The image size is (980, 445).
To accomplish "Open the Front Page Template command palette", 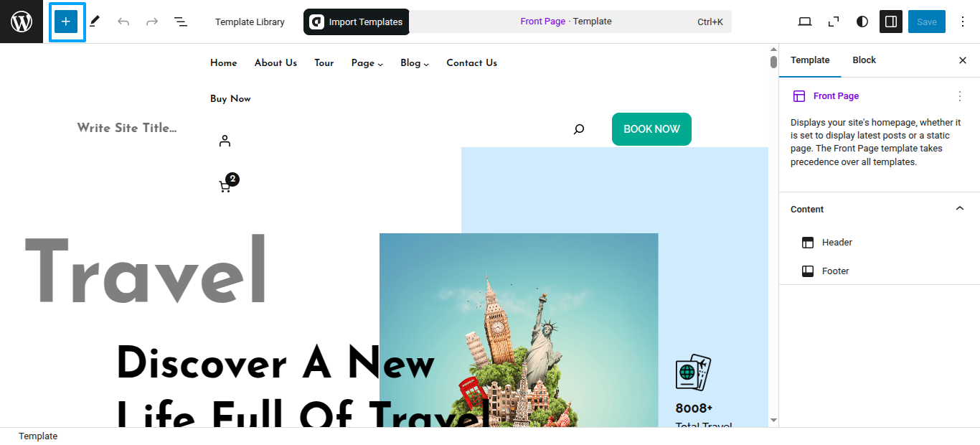I will (570, 22).
